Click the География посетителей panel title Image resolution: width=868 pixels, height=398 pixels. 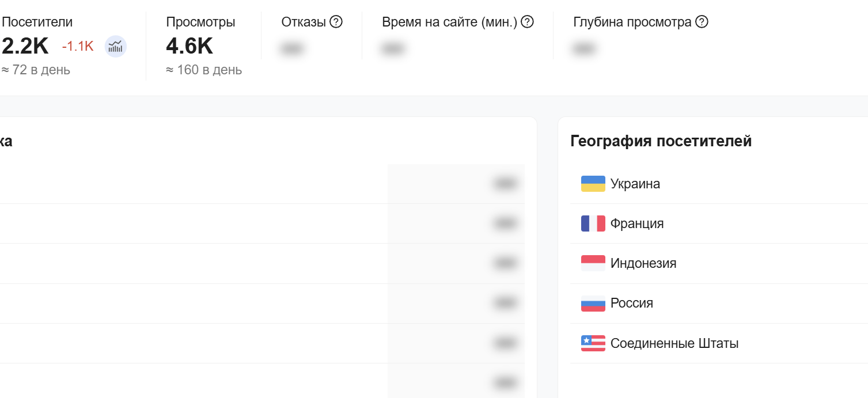(660, 140)
